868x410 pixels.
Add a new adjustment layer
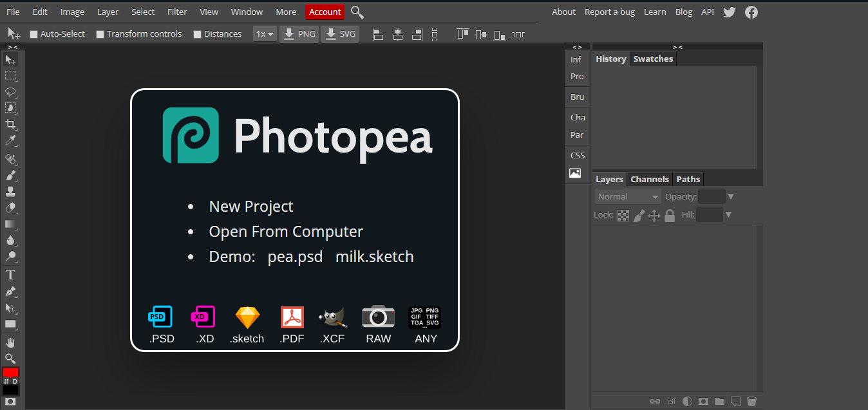(x=687, y=402)
